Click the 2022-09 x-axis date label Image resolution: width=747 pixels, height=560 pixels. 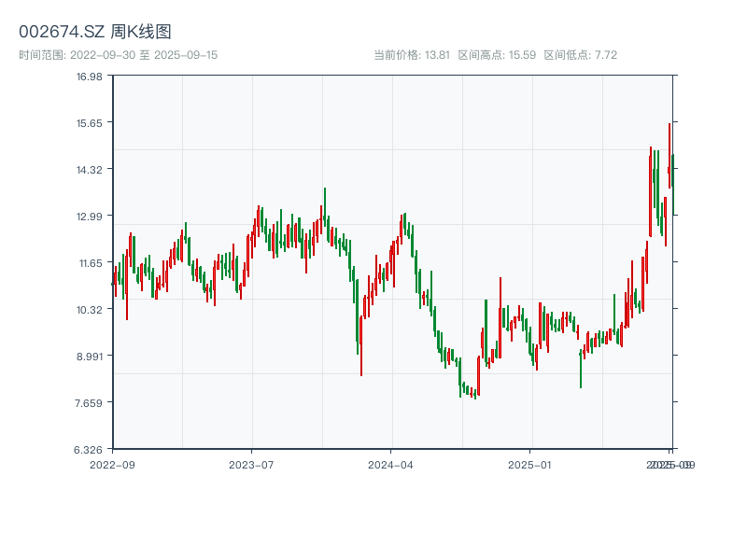[x=112, y=464]
